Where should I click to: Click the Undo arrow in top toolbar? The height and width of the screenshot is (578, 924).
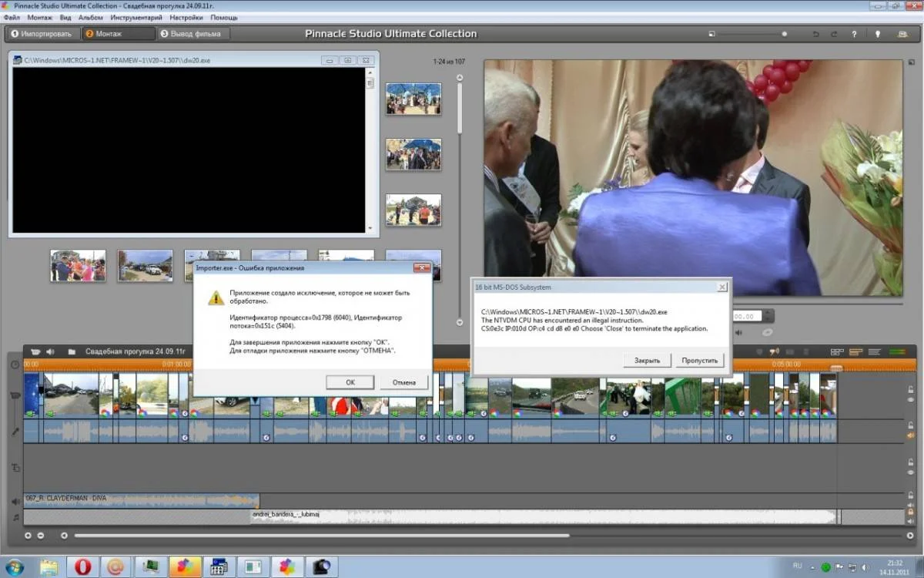[816, 34]
